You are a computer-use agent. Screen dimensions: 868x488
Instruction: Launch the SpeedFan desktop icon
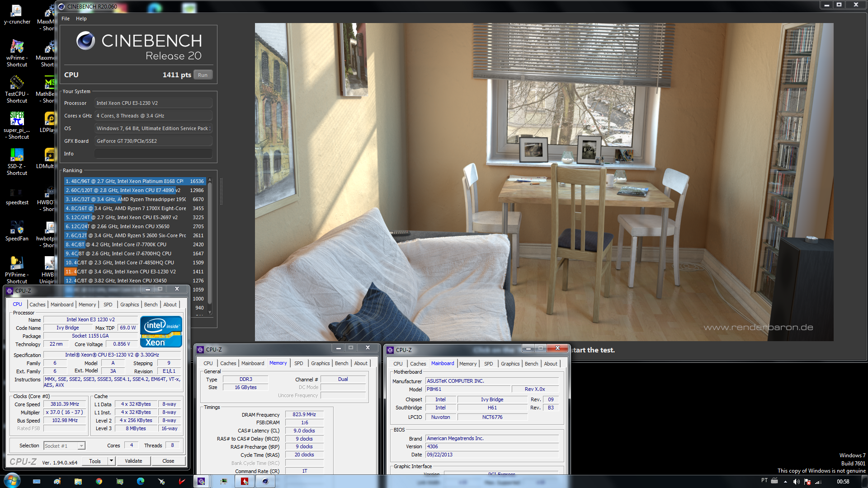point(17,230)
